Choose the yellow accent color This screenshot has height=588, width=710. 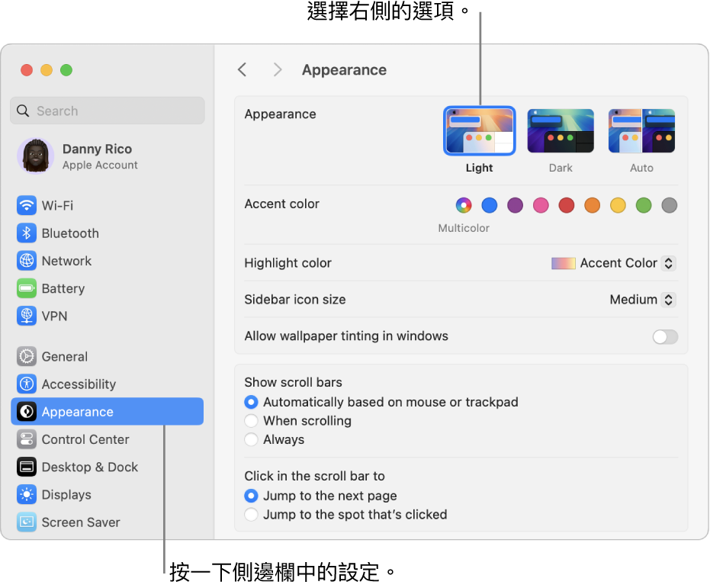pos(618,205)
